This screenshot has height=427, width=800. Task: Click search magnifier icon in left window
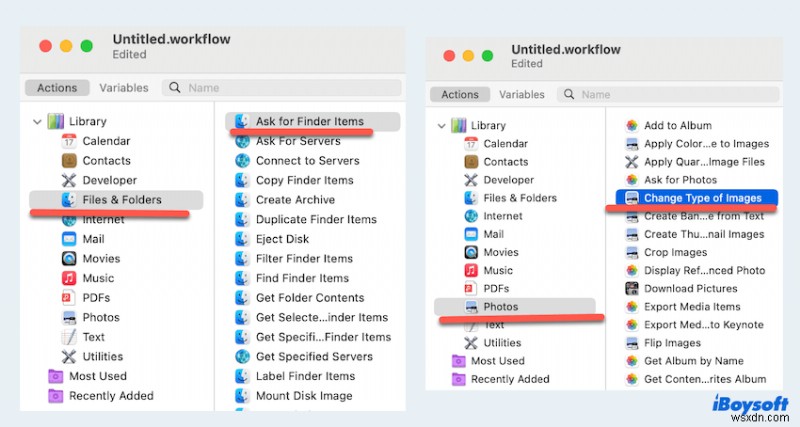coord(175,88)
